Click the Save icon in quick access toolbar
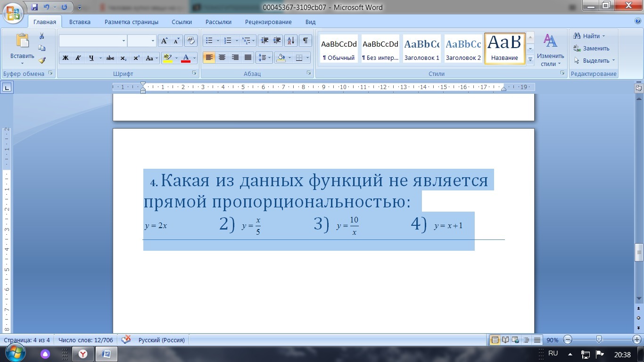 click(34, 8)
